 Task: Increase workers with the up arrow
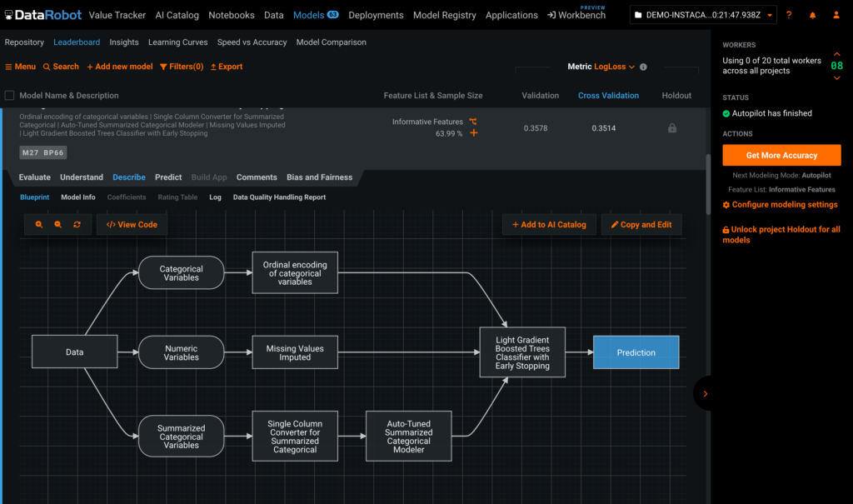[x=836, y=54]
